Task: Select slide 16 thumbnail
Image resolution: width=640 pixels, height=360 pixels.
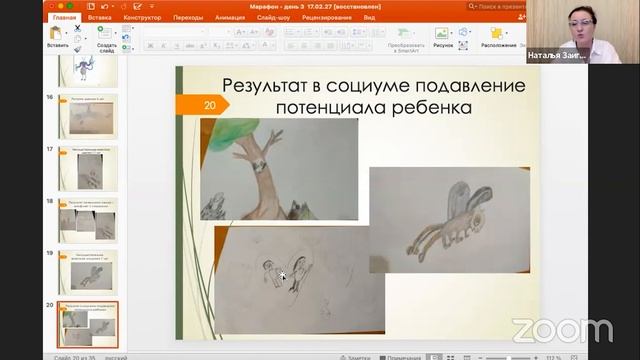Action: pyautogui.click(x=88, y=117)
